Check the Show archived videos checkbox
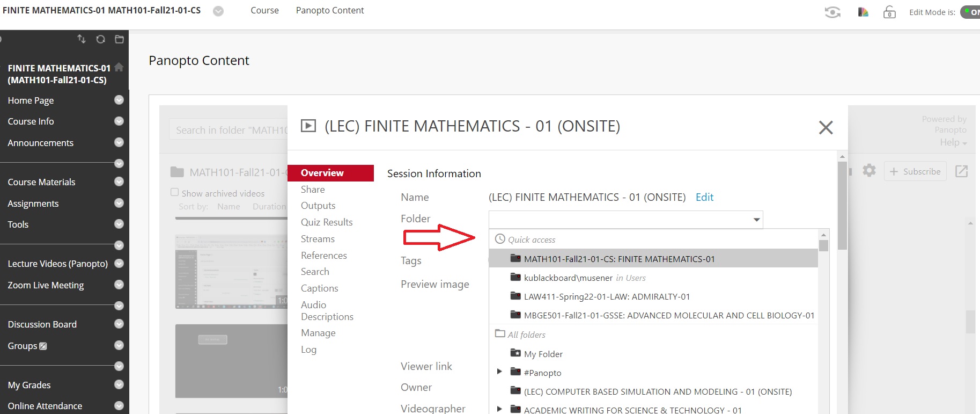The width and height of the screenshot is (980, 414). pos(174,192)
